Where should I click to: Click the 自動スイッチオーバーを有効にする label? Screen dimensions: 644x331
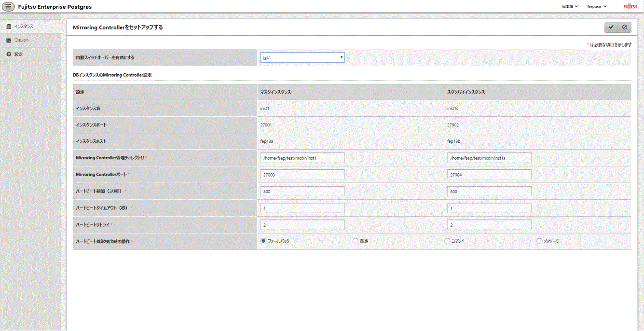[105, 57]
